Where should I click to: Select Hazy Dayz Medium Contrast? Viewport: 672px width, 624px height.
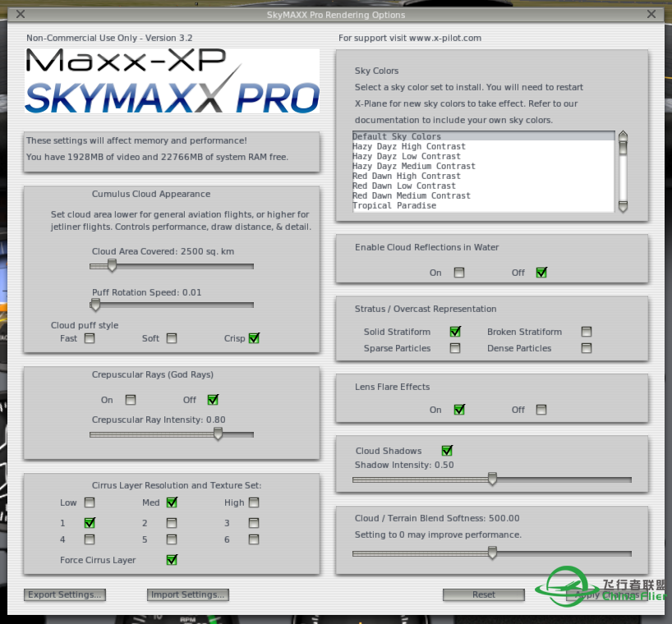[483, 166]
